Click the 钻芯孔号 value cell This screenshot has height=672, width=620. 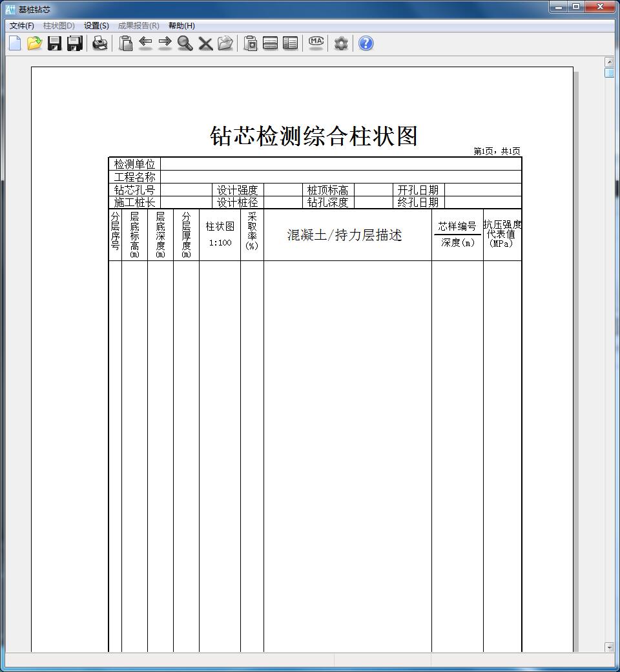click(x=187, y=190)
